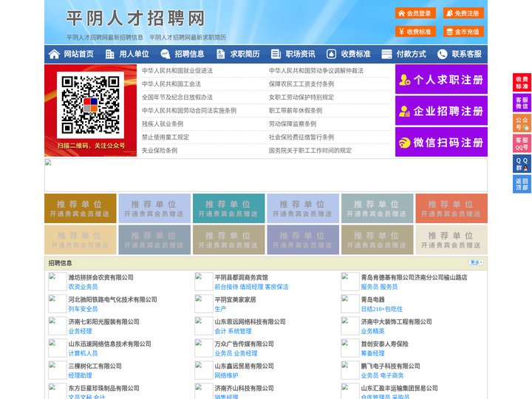Open 求职简历 nav menu item
This screenshot has height=399, width=532.
coord(245,54)
